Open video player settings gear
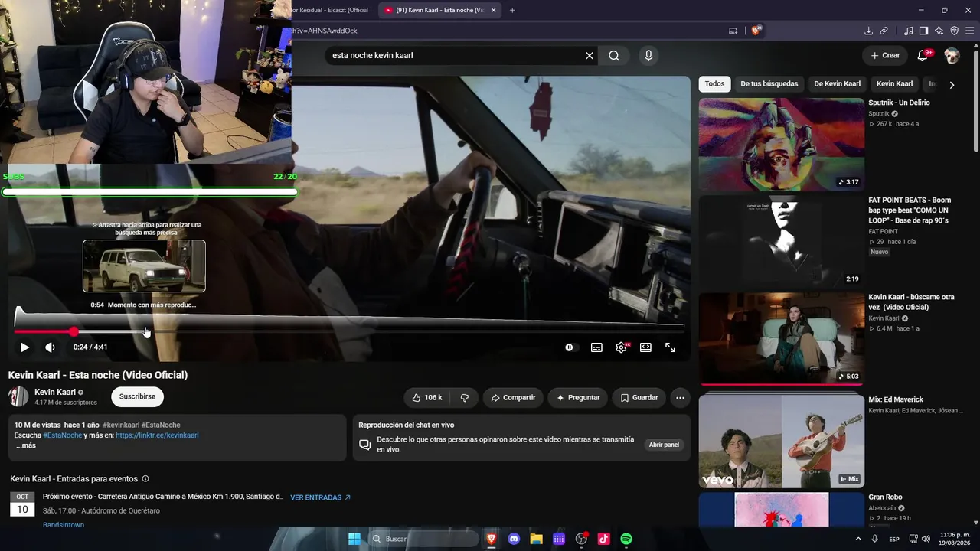The image size is (980, 551). coord(621,347)
